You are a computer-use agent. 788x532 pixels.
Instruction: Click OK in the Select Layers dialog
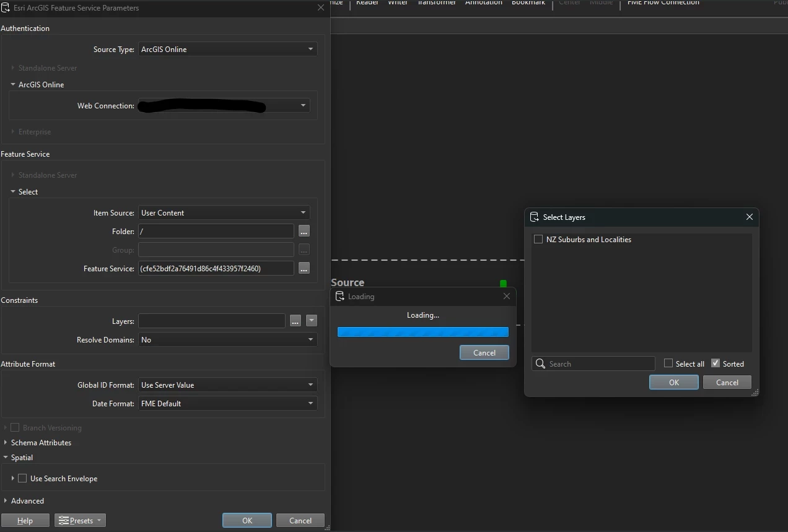[674, 382]
